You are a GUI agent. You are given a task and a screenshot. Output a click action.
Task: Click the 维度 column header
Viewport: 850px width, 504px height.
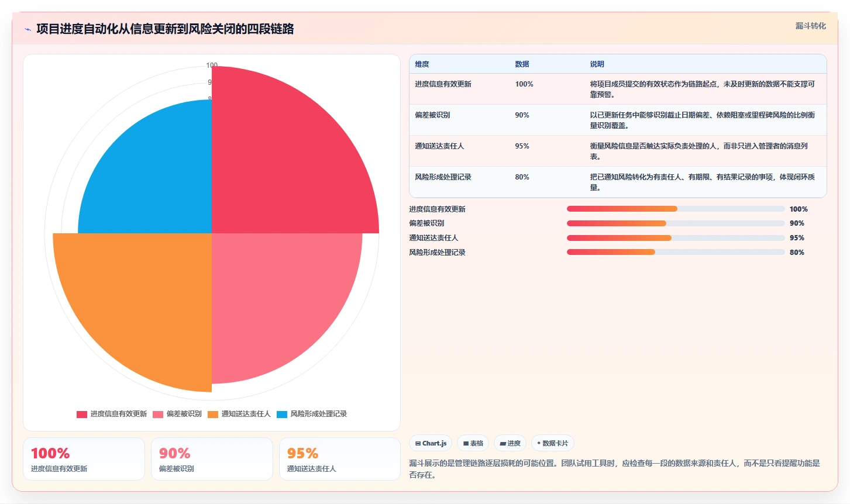(422, 64)
